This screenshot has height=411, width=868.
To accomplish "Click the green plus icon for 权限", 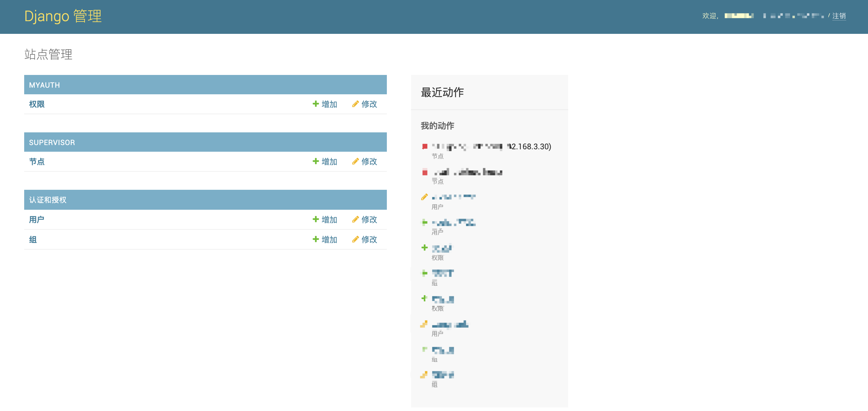I will click(316, 104).
